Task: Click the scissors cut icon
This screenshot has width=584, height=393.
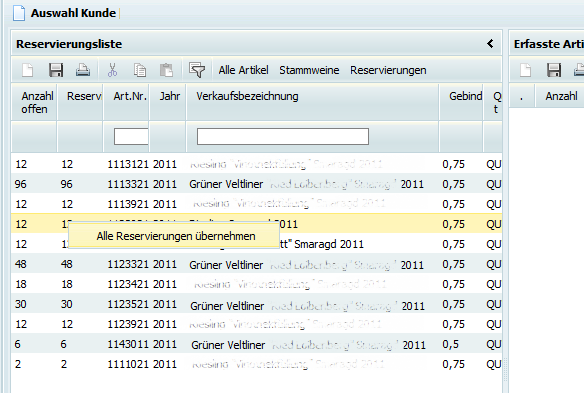Action: [112, 70]
